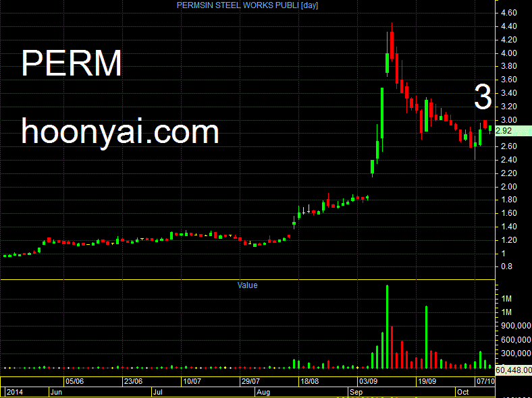
Task: Jump to the 05/06 date marker
Action: [x=74, y=381]
